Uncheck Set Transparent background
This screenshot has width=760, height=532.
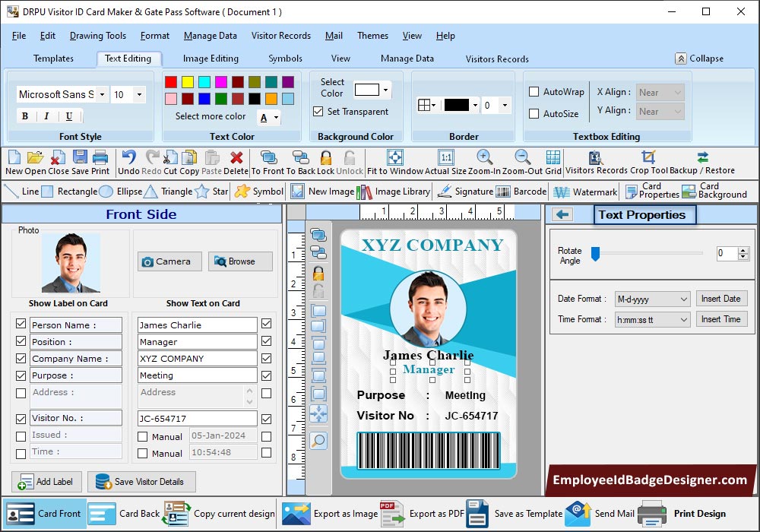(x=318, y=112)
